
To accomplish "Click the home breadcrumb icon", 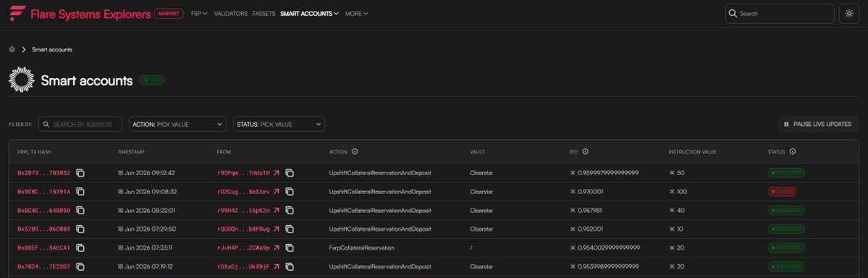I will [12, 49].
